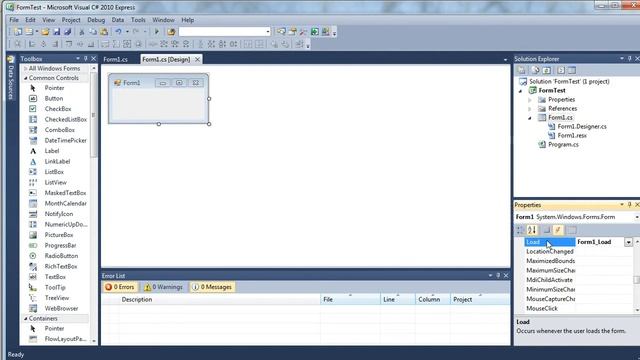Click the Open File folder icon
The width and height of the screenshot is (640, 360).
[45, 32]
